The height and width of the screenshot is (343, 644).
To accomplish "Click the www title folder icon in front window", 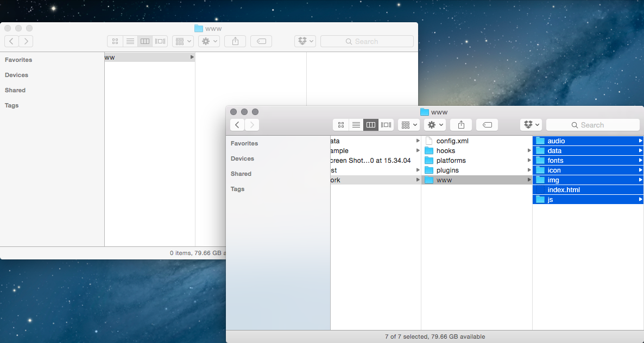I will click(425, 112).
